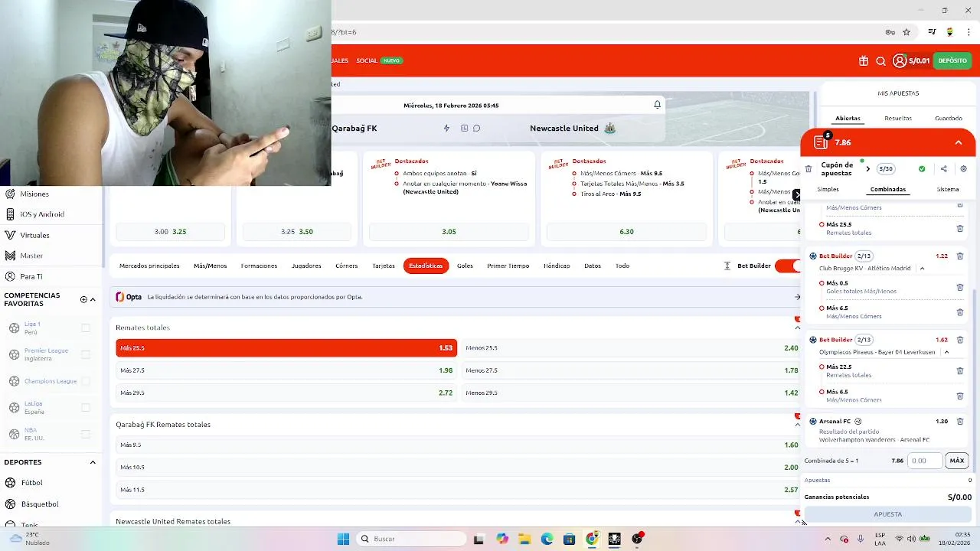This screenshot has height=551, width=980.
Task: Open bet coupon settings gear
Action: tap(963, 169)
